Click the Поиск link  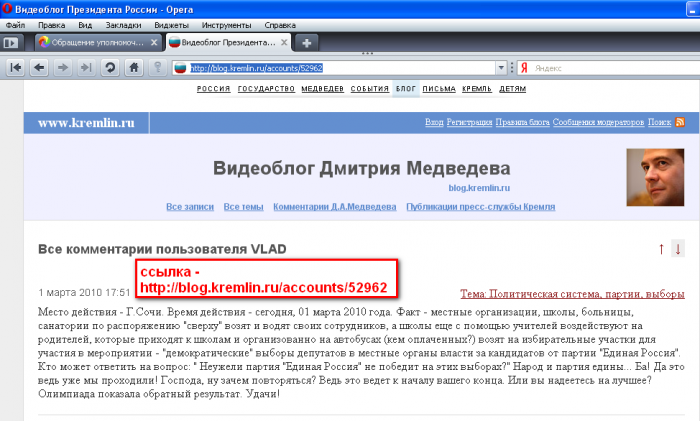click(659, 122)
